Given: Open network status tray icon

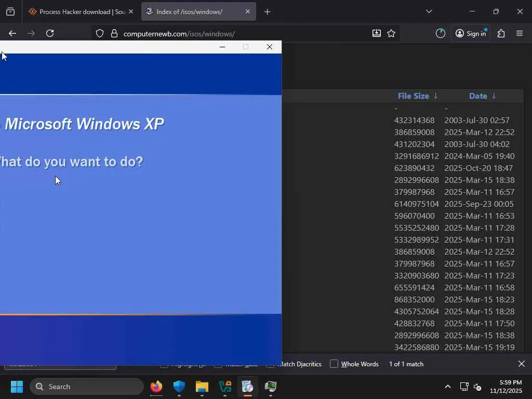Looking at the screenshot, I should (464, 387).
